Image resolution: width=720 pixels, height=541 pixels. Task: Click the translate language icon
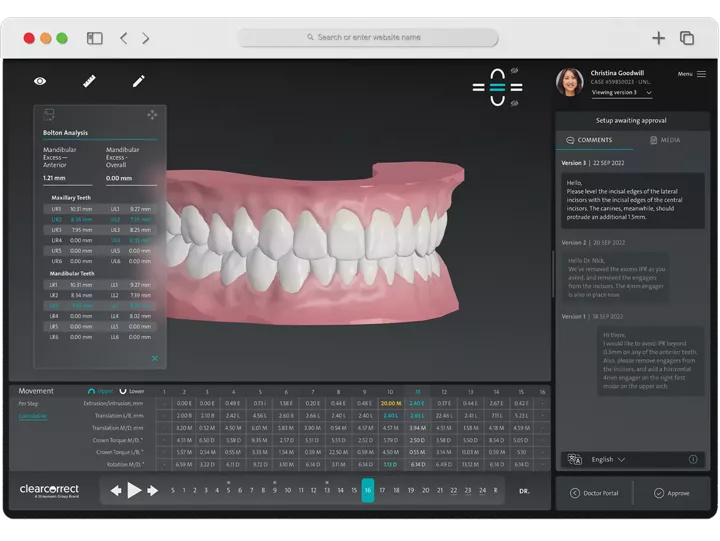coord(574,460)
